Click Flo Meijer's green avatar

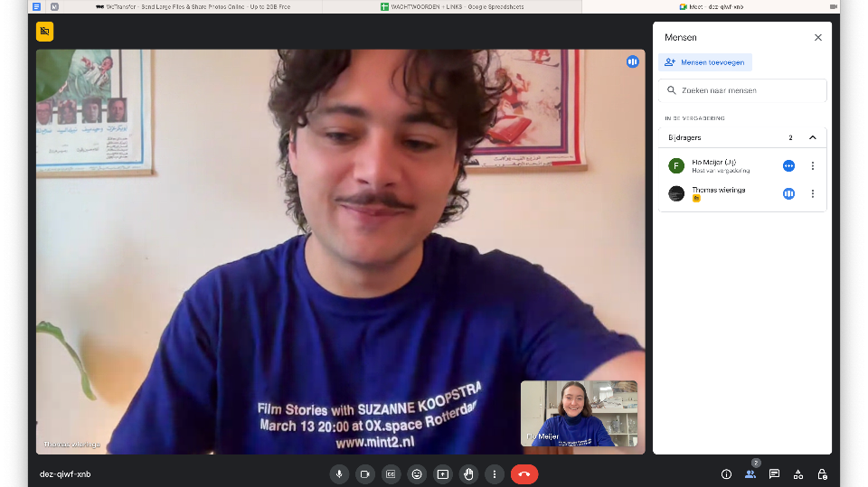pos(676,166)
